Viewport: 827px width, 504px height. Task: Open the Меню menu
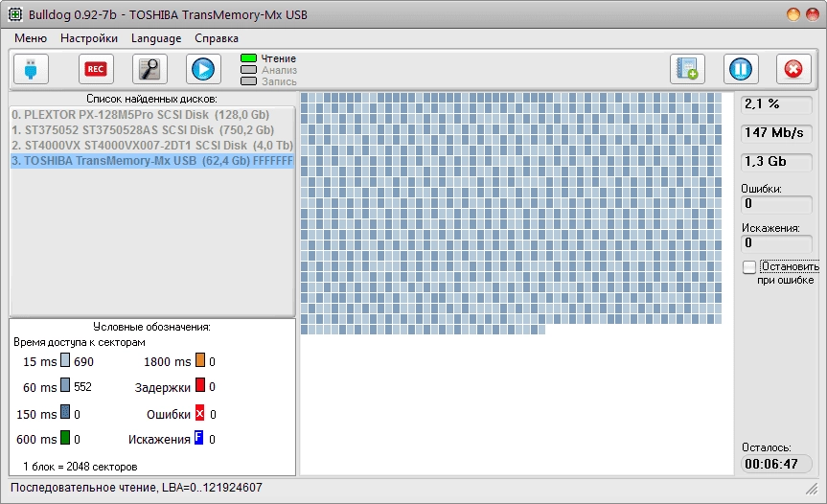(31, 38)
